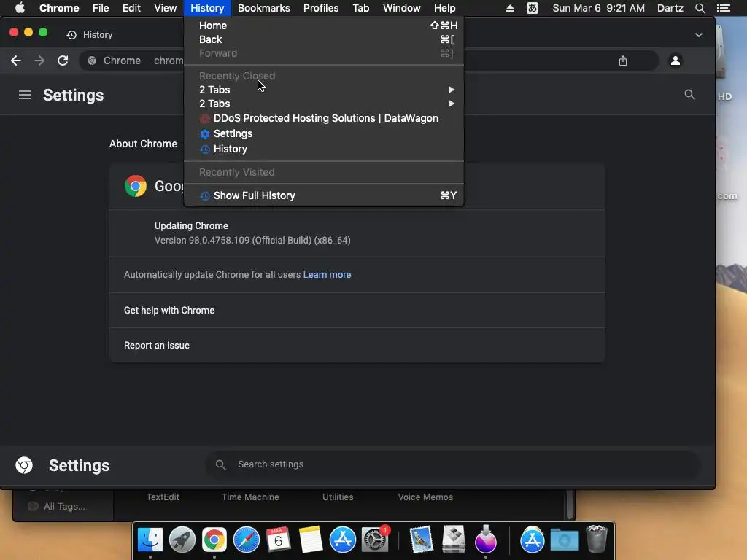Open the File menu

(x=101, y=8)
